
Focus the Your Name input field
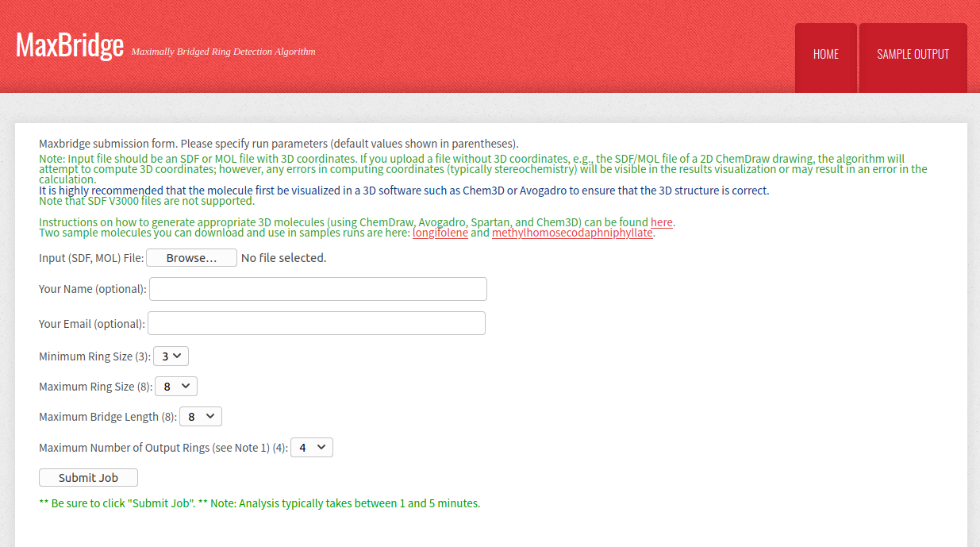317,289
